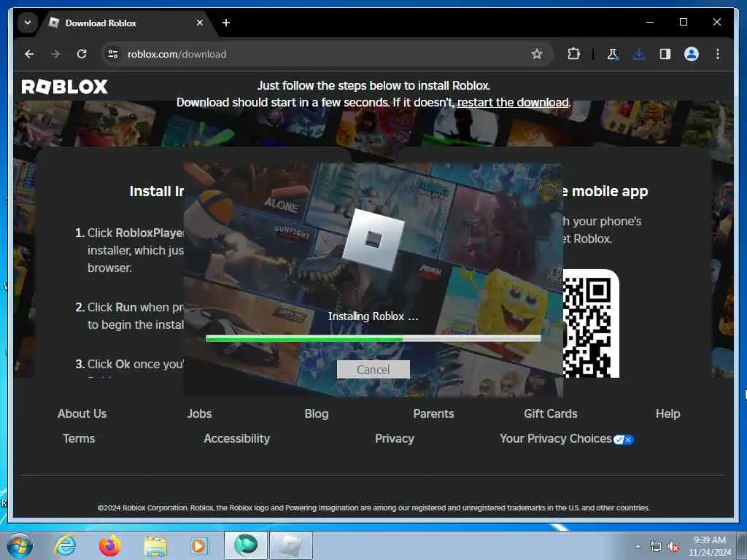Select the Download Roblox tab
Viewport: 747px width, 560px height.
point(125,23)
